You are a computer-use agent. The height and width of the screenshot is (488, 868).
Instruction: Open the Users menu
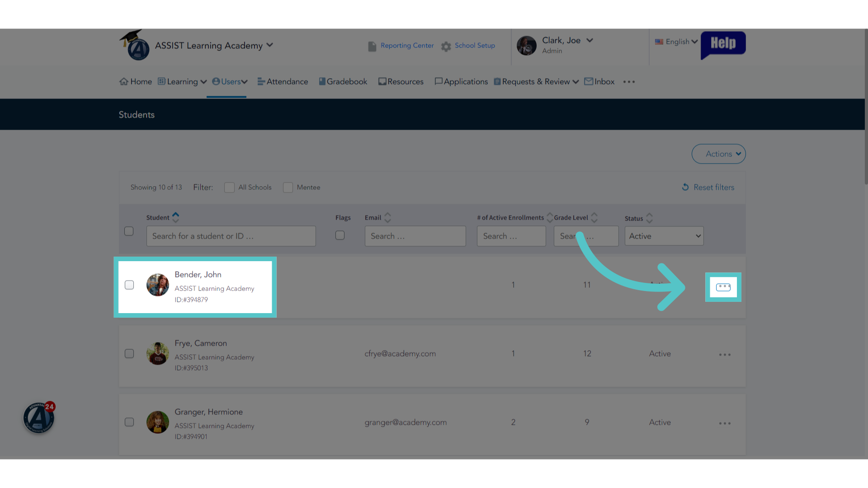(x=230, y=81)
